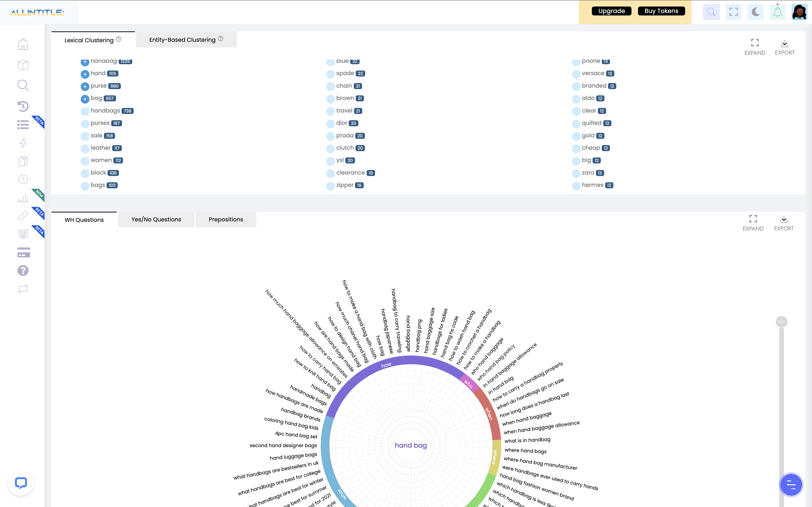Click the Buy Tokens button
This screenshot has height=507, width=812.
tap(661, 11)
